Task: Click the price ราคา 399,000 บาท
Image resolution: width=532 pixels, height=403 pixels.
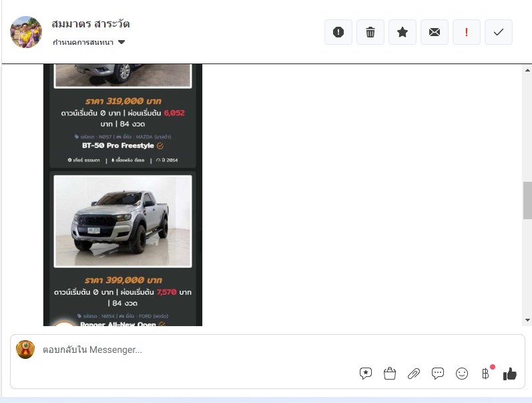Action: 123,280
